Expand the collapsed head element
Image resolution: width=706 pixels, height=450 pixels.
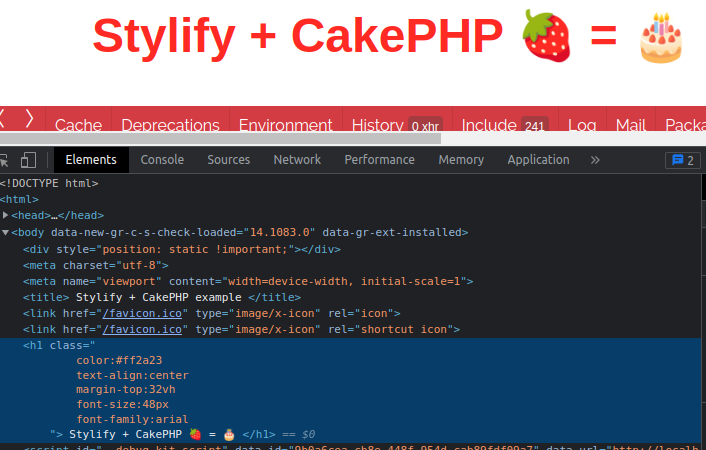5,215
